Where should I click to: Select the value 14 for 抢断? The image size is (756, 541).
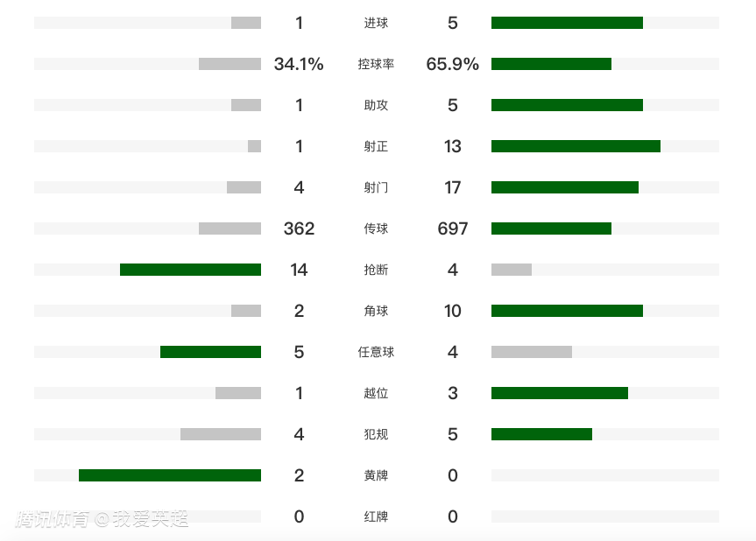(299, 270)
